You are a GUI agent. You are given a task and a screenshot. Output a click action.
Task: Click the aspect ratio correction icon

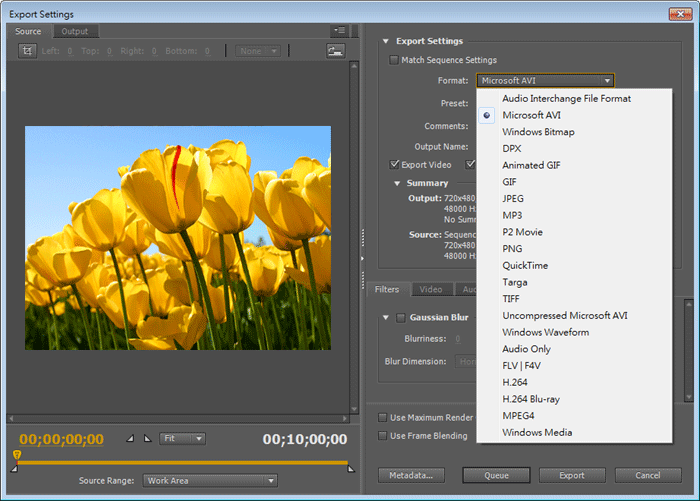335,51
